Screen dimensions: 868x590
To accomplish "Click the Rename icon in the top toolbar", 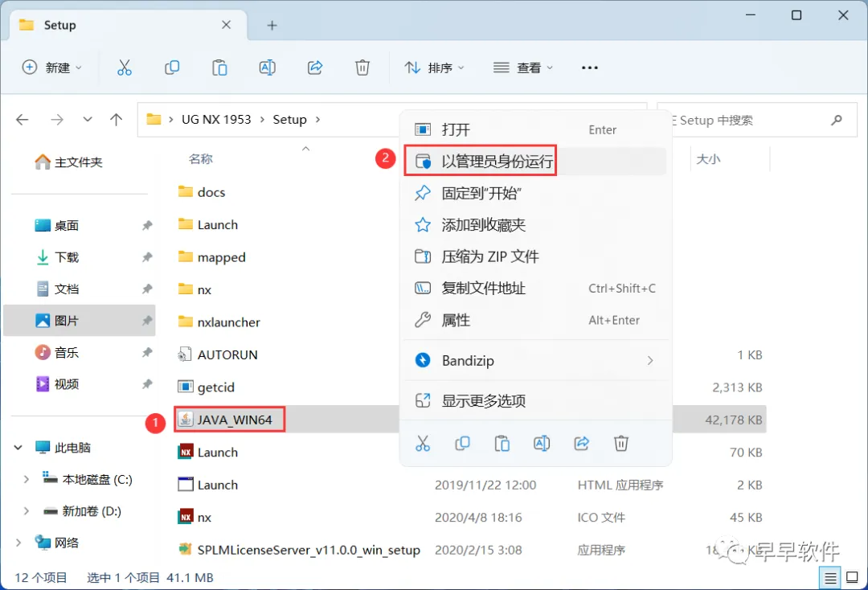I will (268, 68).
